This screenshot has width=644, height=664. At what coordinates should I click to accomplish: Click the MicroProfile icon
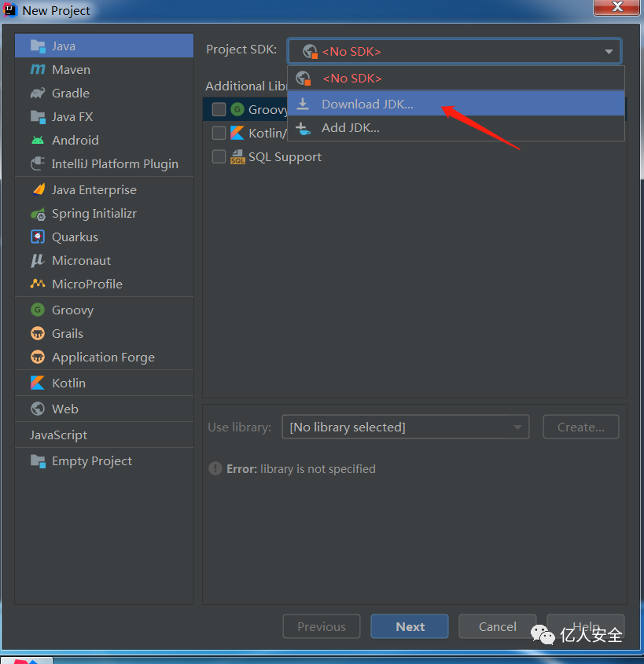coord(38,284)
